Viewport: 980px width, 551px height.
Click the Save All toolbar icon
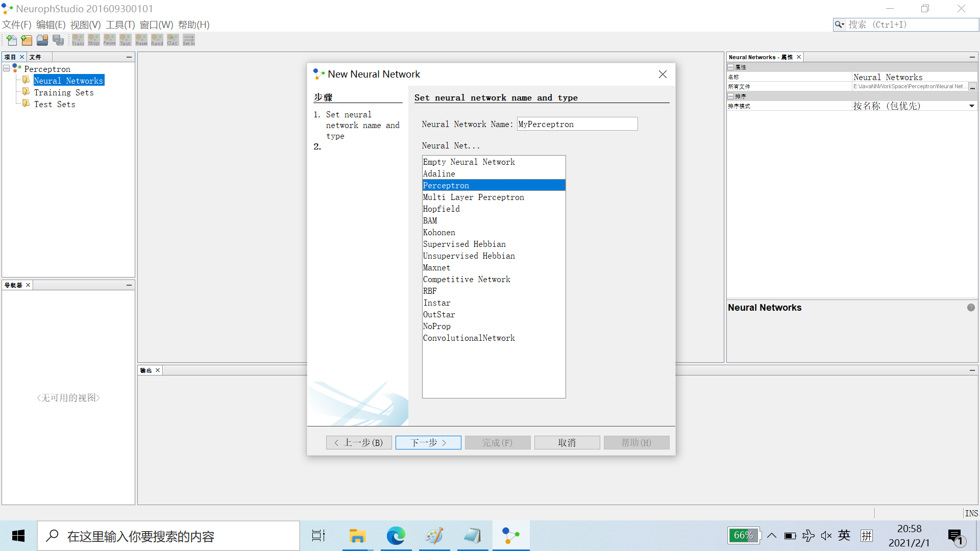(58, 40)
